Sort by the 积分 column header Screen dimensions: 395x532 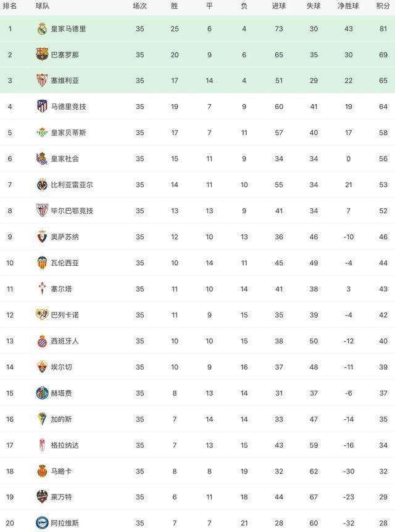click(383, 6)
